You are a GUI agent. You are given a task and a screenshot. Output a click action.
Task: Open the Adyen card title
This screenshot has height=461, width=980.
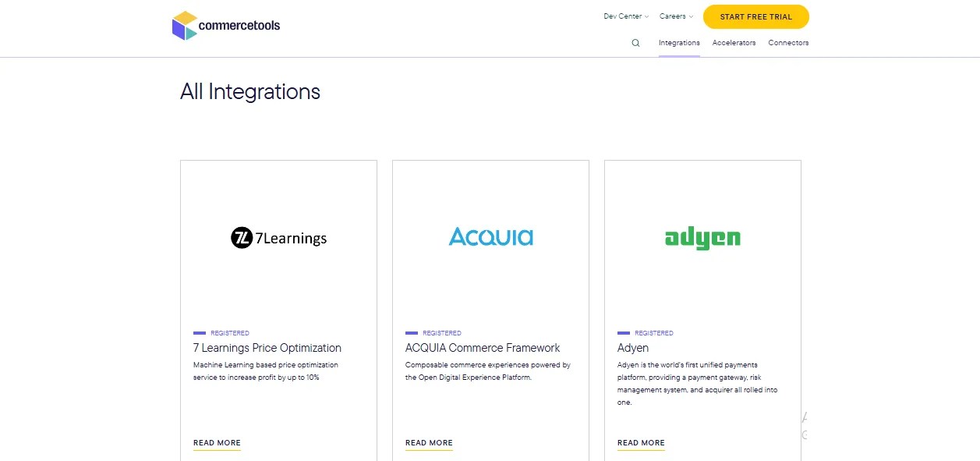click(x=633, y=348)
